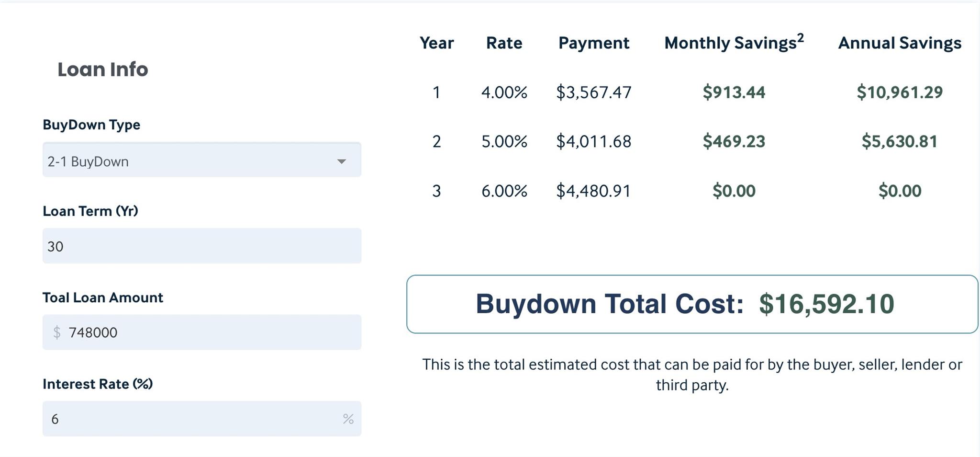Screen dimensions: 980x457
Task: Click the percent icon in Interest Rate field
Action: (348, 419)
